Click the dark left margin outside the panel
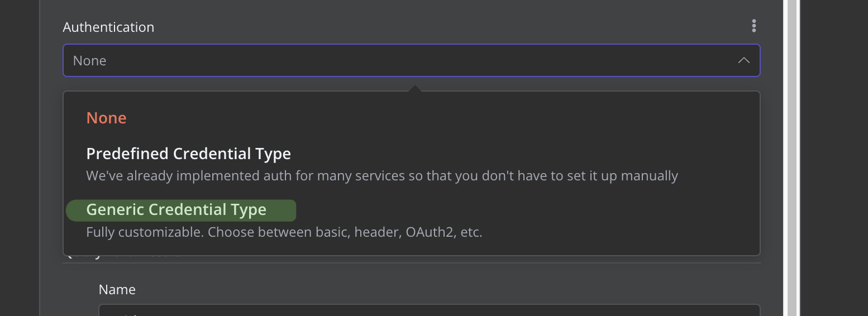Viewport: 868px width, 316px height. click(20, 158)
